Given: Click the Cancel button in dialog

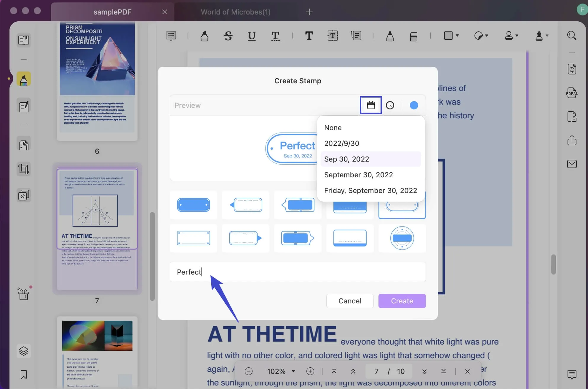Looking at the screenshot, I should point(350,300).
